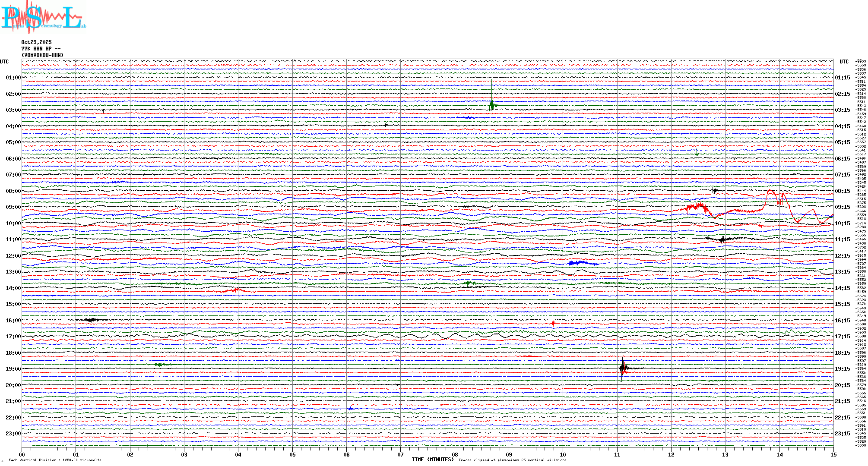Viewport: 868px width, 466px height.
Task: Click the vertical division microvolts note
Action: tap(55, 460)
